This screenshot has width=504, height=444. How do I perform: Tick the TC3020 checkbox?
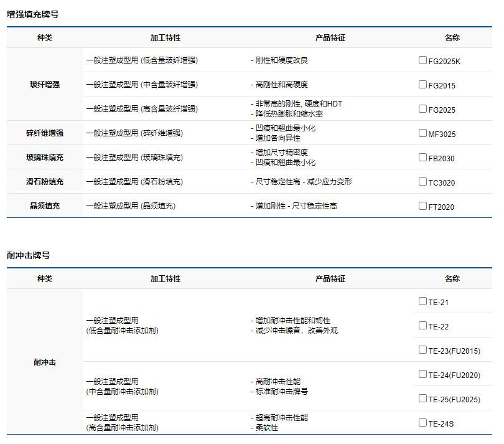tap(423, 182)
